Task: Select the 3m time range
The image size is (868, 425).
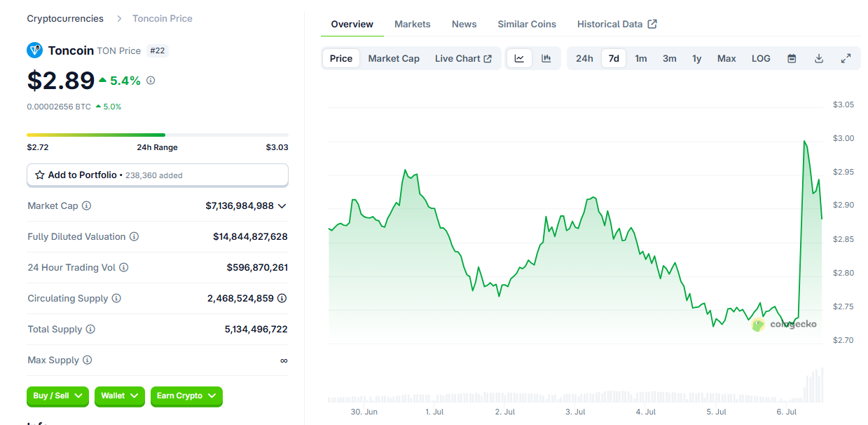Action: 670,58
